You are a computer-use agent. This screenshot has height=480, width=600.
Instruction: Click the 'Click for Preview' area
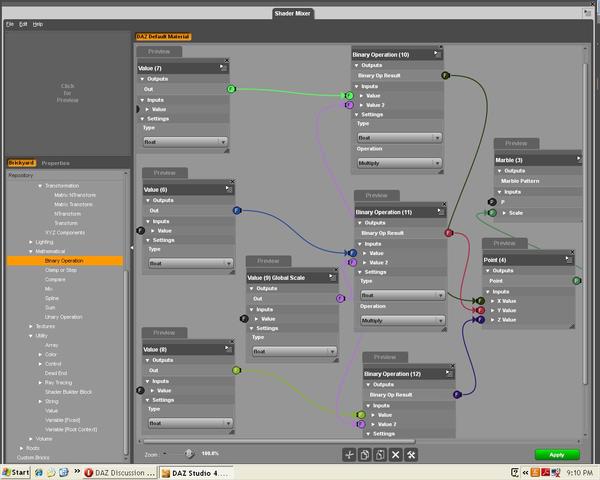[x=67, y=93]
